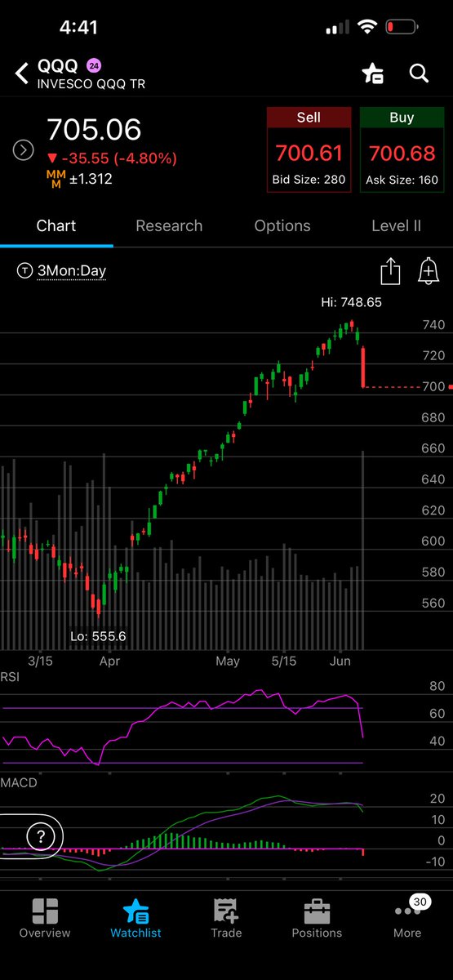Tap the MMM ±1.312 indicator
This screenshot has width=453, height=980.
click(x=79, y=180)
